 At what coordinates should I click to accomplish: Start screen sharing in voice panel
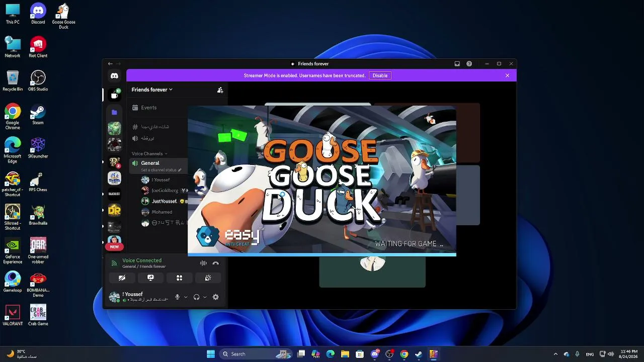[150, 278]
